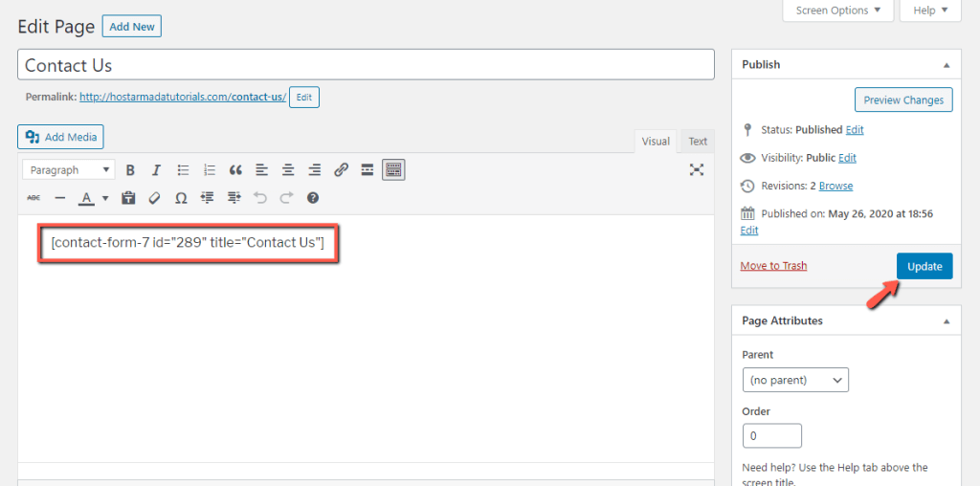
Task: Apply text color with A icon
Action: (86, 198)
